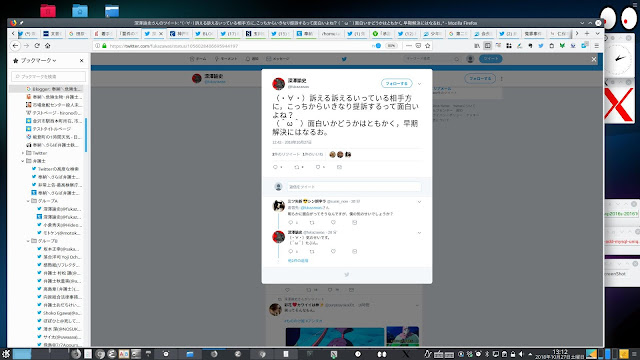Like the first reply with heart
This screenshot has height=360, width=640.
[333, 222]
